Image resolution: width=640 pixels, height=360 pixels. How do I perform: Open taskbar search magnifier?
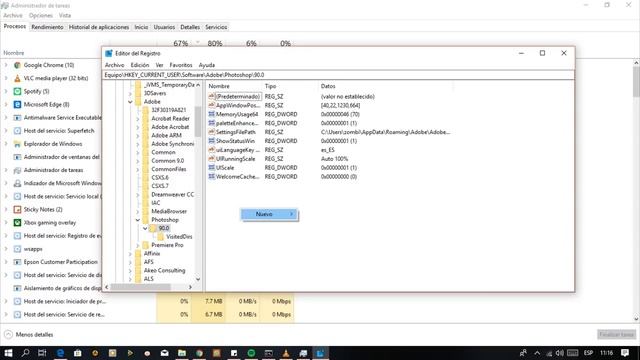pos(25,353)
